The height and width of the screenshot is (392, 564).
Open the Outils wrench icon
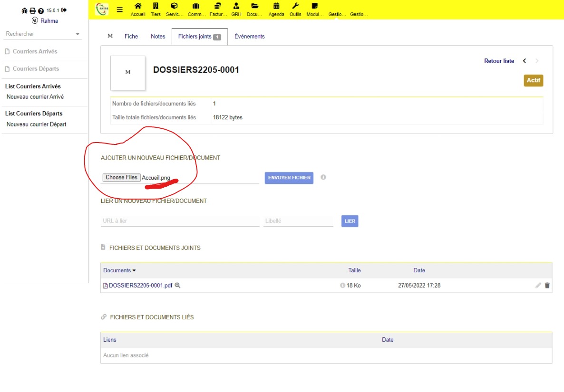(x=295, y=6)
